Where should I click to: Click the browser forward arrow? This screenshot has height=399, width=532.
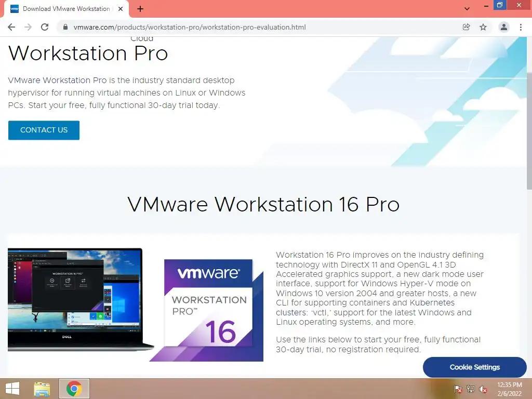[x=28, y=27]
